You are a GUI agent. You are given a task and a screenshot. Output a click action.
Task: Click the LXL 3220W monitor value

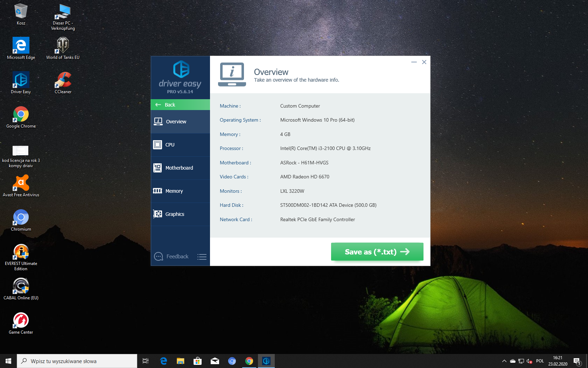[x=292, y=191]
